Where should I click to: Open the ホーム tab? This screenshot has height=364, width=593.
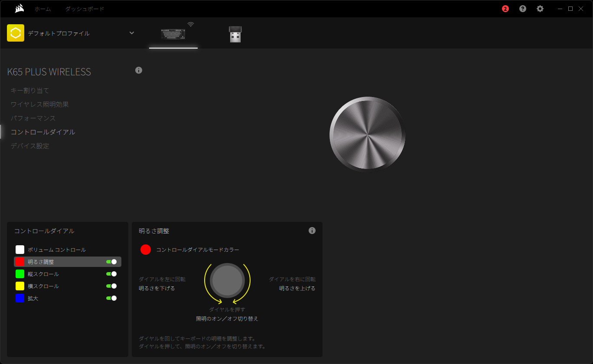point(43,9)
